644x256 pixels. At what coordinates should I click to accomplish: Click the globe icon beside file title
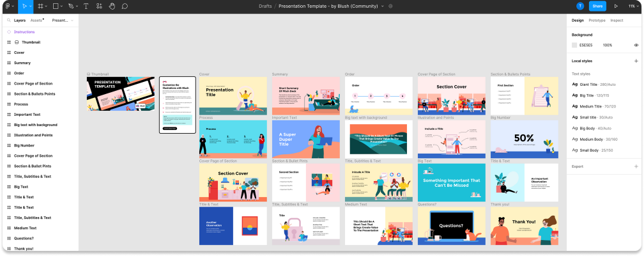[x=390, y=6]
